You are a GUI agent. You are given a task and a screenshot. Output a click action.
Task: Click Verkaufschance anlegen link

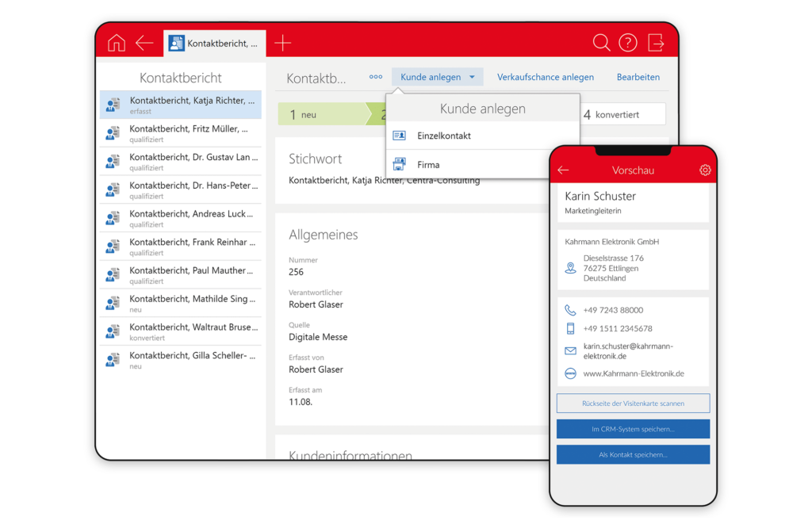coord(546,77)
